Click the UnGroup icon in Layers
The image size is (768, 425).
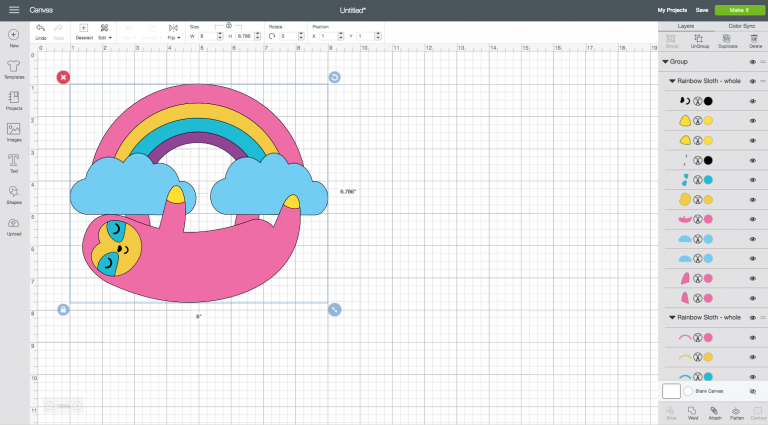tap(699, 41)
